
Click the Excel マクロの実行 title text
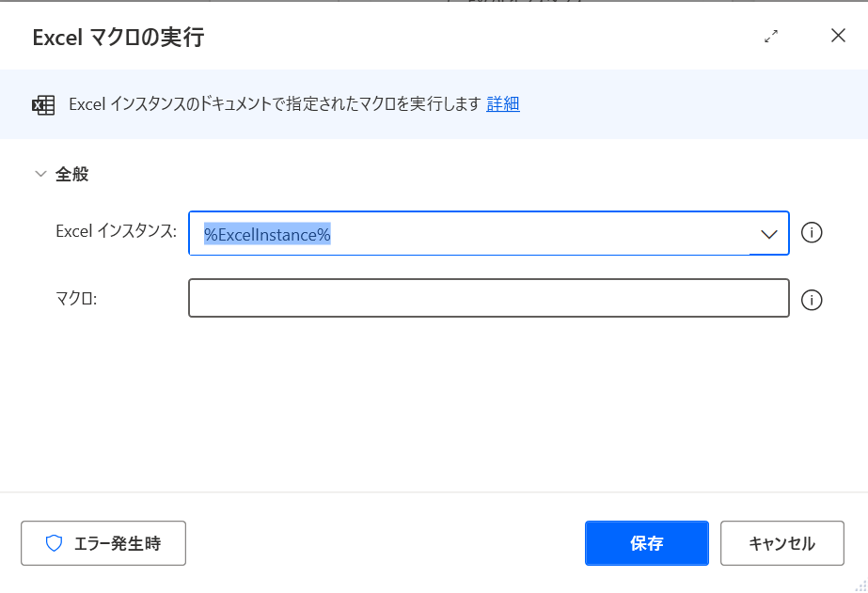[x=118, y=38]
